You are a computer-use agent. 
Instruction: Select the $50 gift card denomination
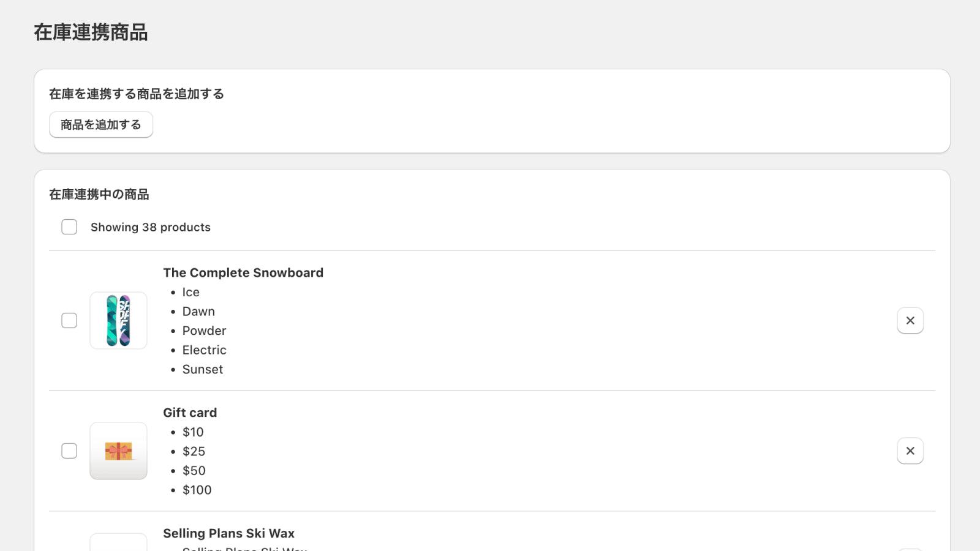194,471
